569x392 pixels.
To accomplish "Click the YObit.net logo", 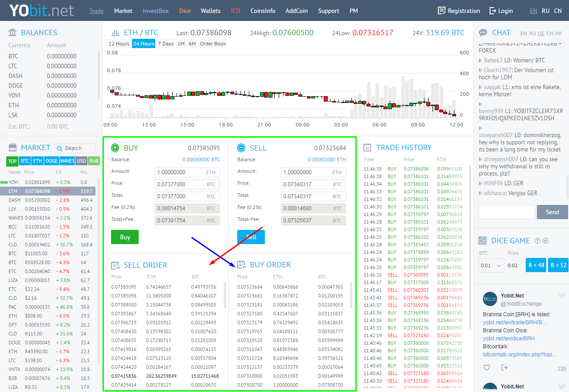I will coord(42,11).
